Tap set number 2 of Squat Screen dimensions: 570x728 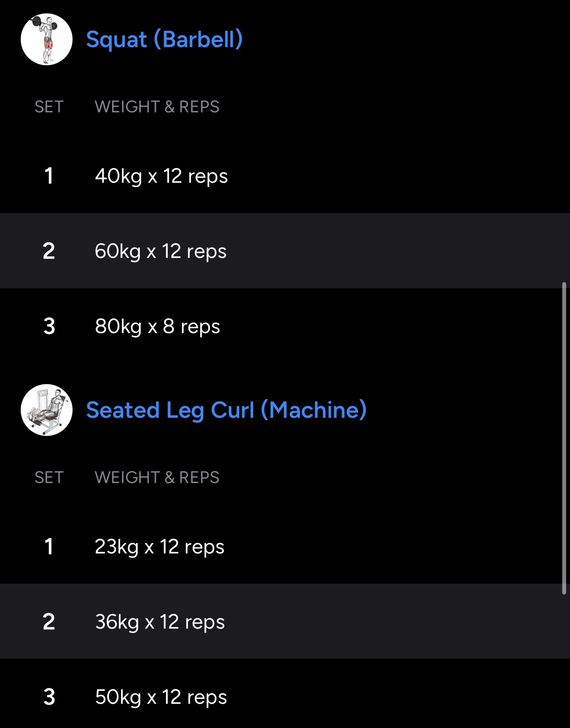click(x=49, y=251)
